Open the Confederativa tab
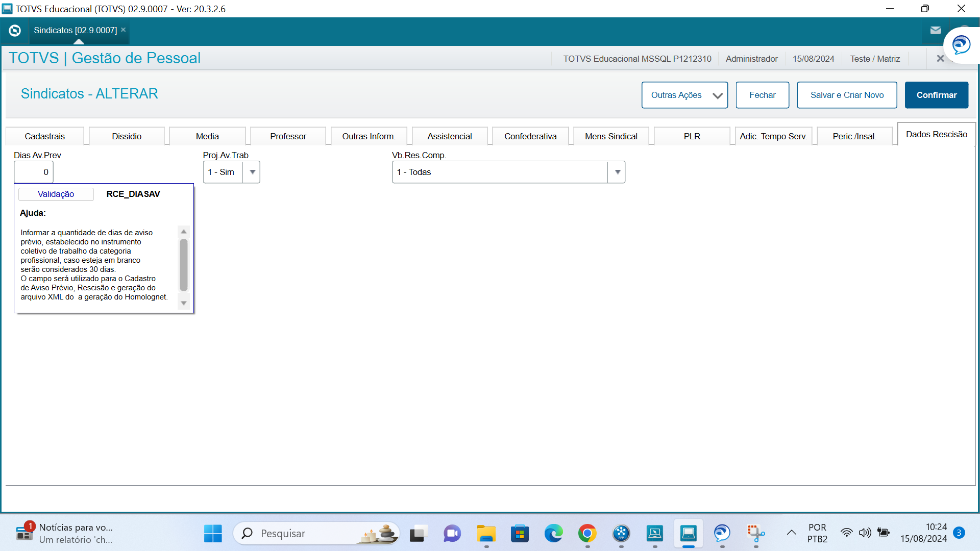This screenshot has width=980, height=551. (x=530, y=136)
